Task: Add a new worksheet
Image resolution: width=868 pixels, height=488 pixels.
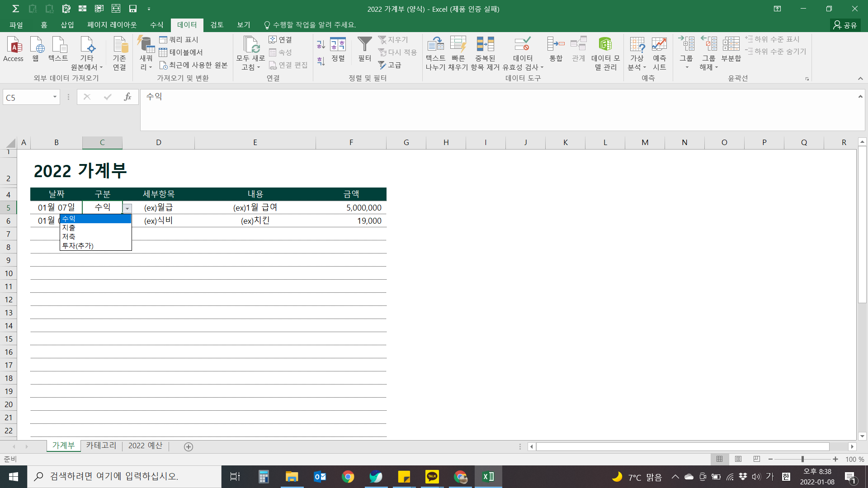Action: pyautogui.click(x=189, y=446)
